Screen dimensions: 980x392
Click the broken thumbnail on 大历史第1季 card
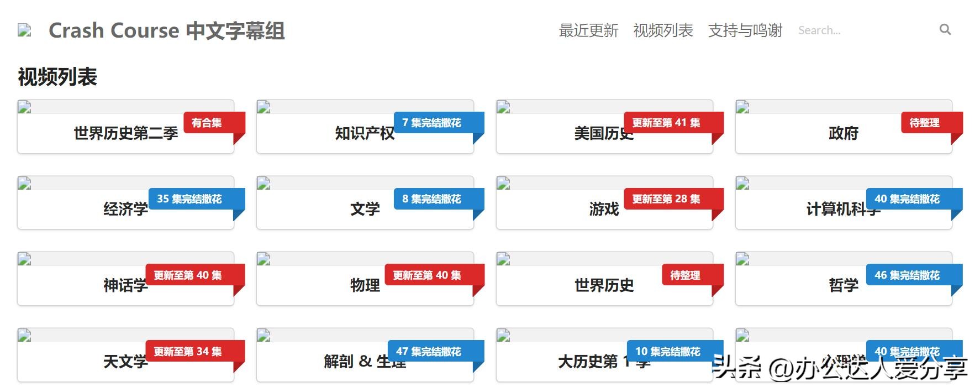click(x=503, y=336)
